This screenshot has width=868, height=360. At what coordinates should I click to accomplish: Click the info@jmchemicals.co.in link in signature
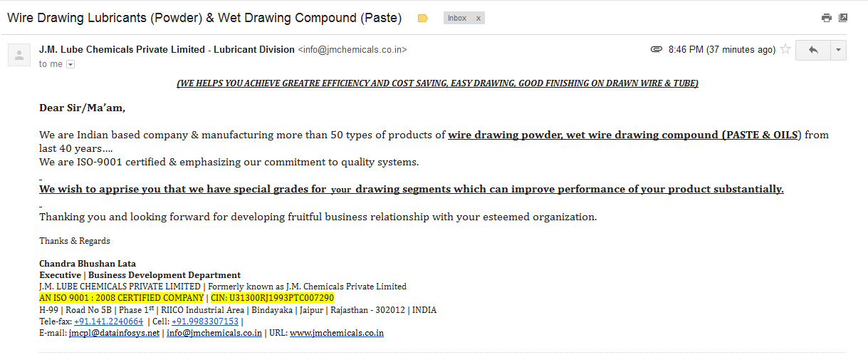click(x=214, y=333)
